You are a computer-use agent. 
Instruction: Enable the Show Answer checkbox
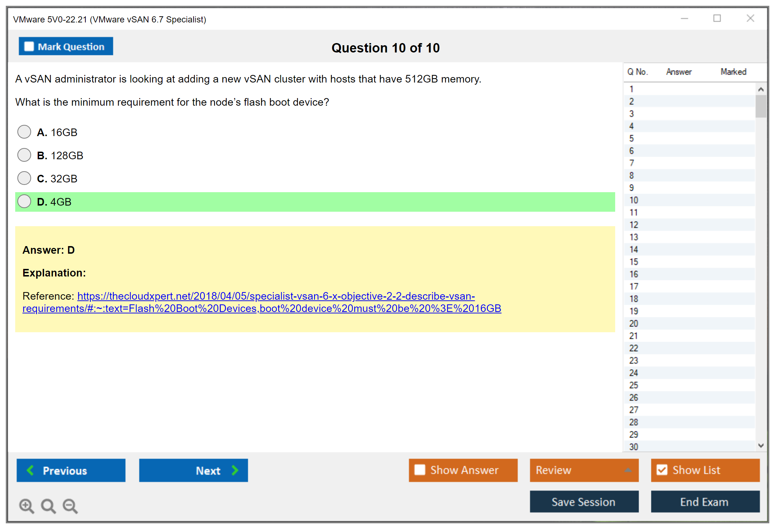(420, 470)
